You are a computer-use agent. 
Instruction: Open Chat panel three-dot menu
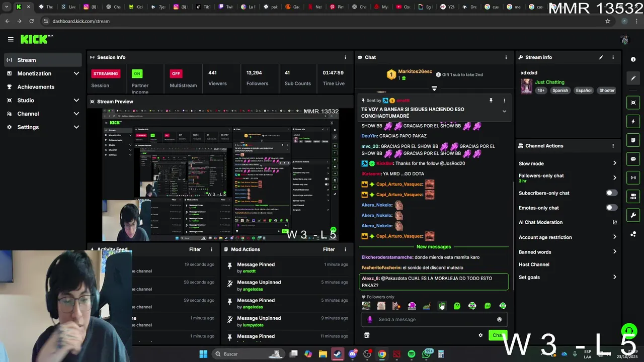tap(506, 57)
